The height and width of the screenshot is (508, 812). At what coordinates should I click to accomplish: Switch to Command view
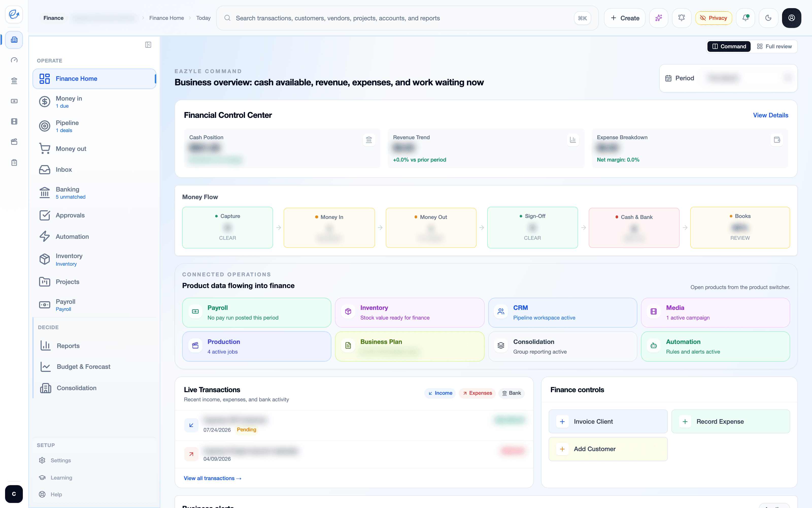729,46
